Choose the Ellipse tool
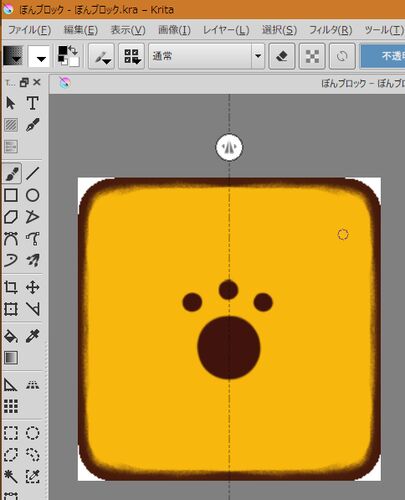This screenshot has width=405, height=500. tap(32, 195)
